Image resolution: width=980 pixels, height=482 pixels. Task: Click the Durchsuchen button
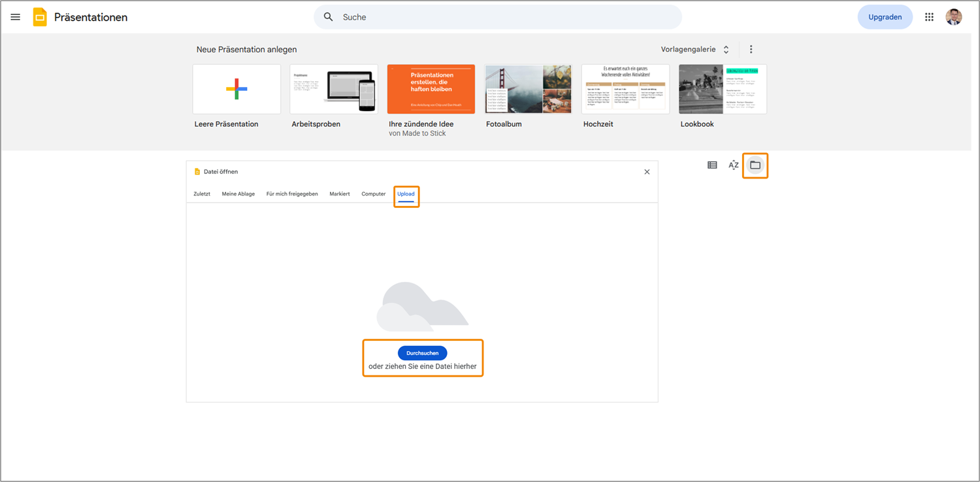(422, 353)
